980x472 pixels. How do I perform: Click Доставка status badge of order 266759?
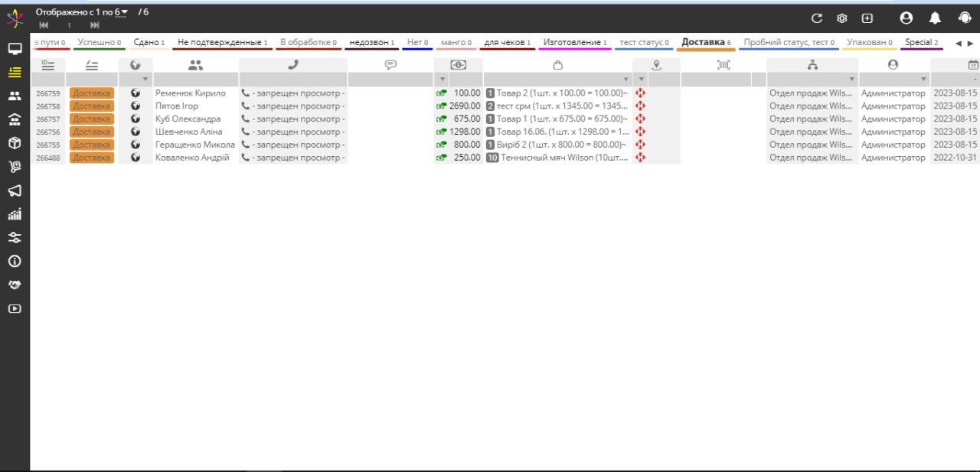[x=92, y=93]
